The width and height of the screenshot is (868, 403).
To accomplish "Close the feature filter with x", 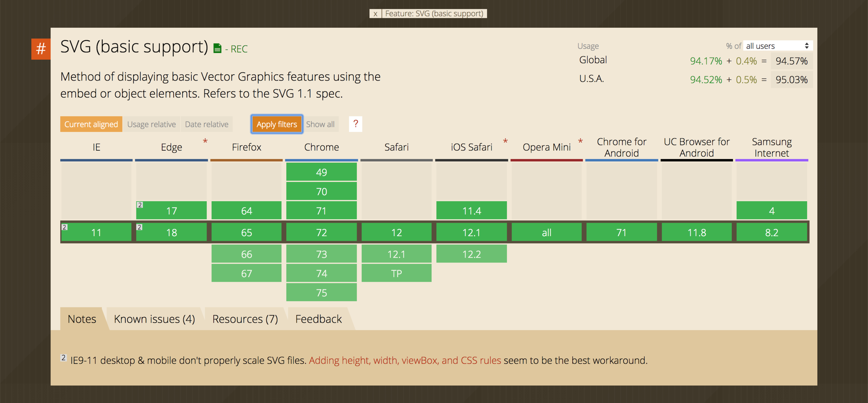I will (x=375, y=14).
